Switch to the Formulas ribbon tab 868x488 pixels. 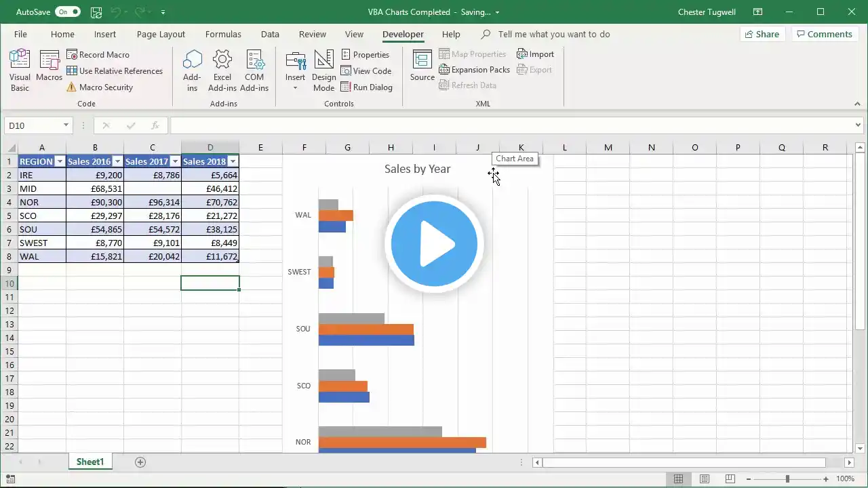223,35
